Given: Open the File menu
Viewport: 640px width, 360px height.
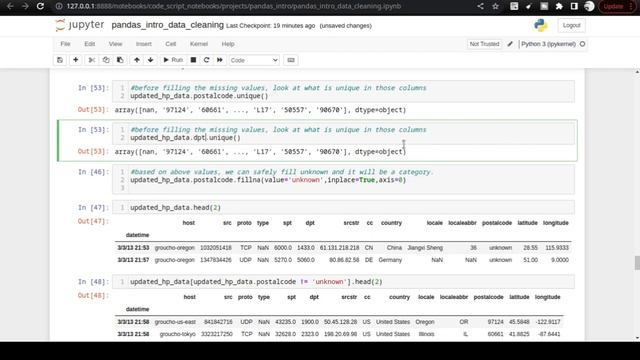Looking at the screenshot, I should [65, 44].
